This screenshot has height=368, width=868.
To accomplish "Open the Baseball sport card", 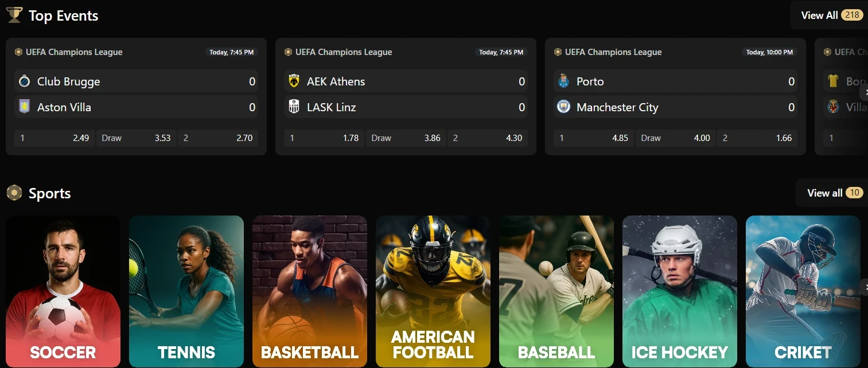I will pyautogui.click(x=556, y=292).
